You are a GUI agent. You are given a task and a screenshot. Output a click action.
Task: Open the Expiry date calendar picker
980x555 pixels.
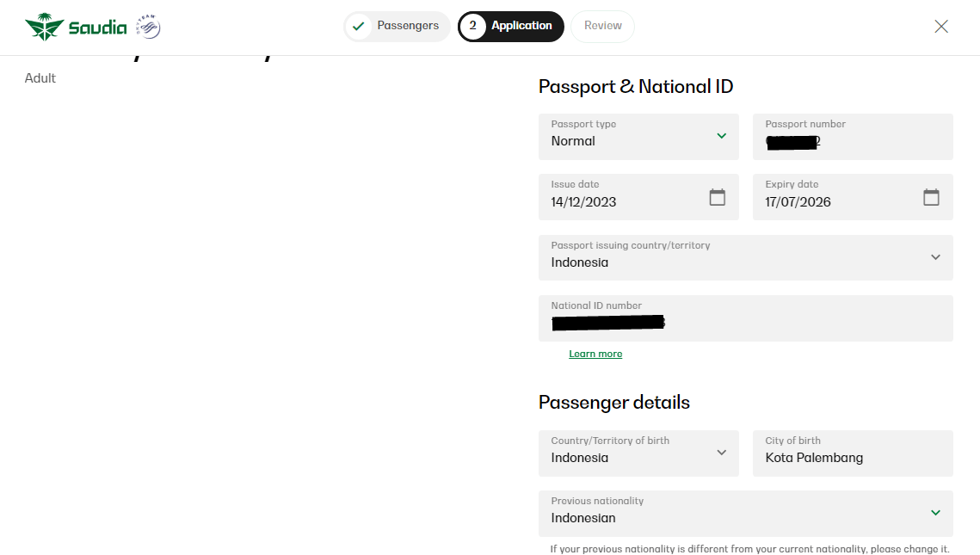(x=931, y=197)
